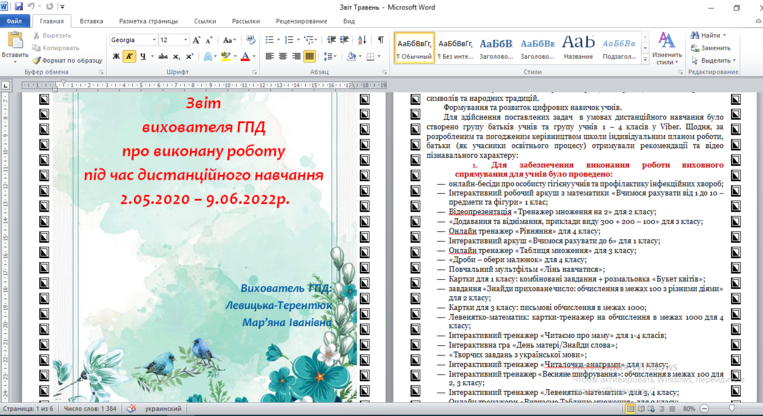The height and width of the screenshot is (416, 763).
Task: Align text left
Action: coord(269,56)
